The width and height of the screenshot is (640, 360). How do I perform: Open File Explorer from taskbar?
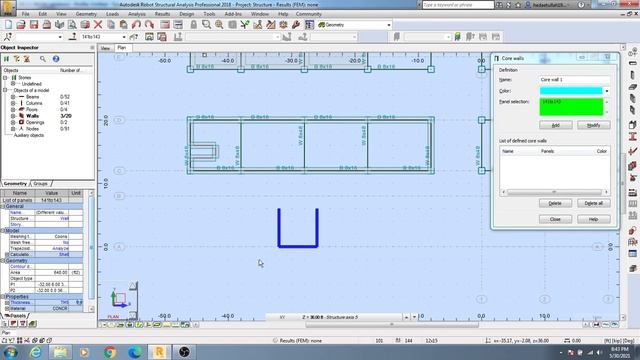tap(60, 352)
